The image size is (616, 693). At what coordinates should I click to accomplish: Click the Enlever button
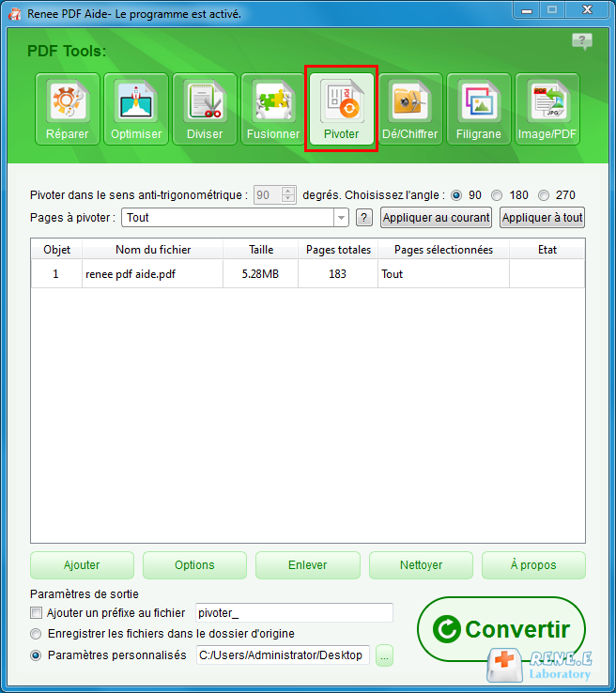coord(308,565)
